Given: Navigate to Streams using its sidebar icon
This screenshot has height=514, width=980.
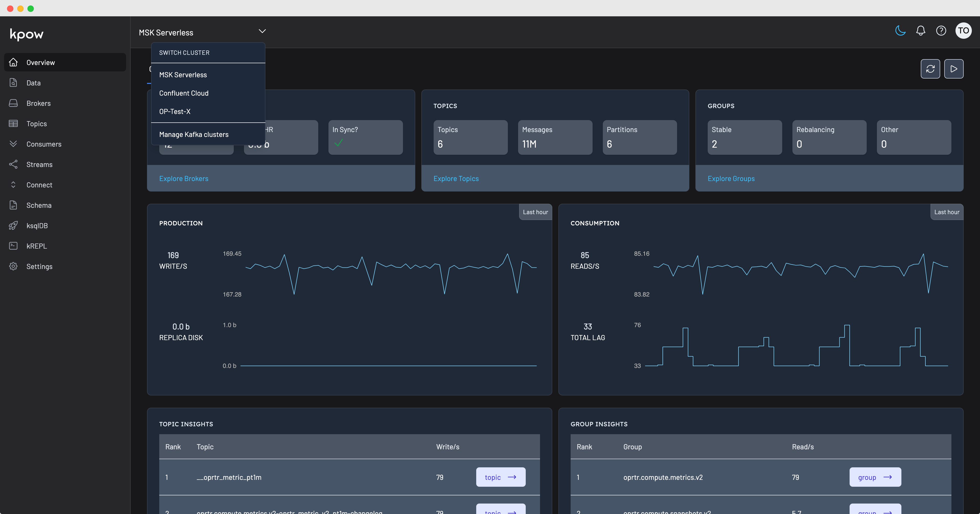Looking at the screenshot, I should (13, 164).
